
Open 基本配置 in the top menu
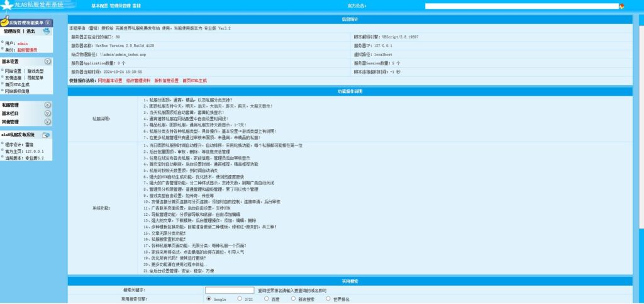tap(99, 6)
